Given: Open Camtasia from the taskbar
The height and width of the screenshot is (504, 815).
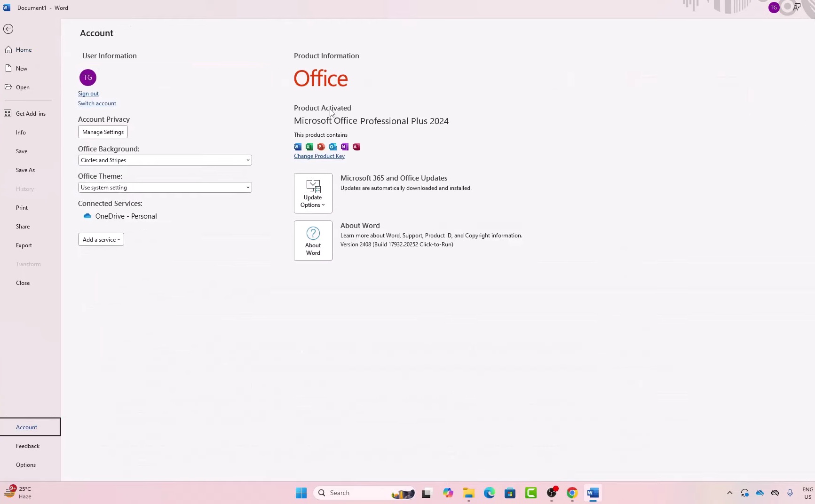Looking at the screenshot, I should (531, 493).
